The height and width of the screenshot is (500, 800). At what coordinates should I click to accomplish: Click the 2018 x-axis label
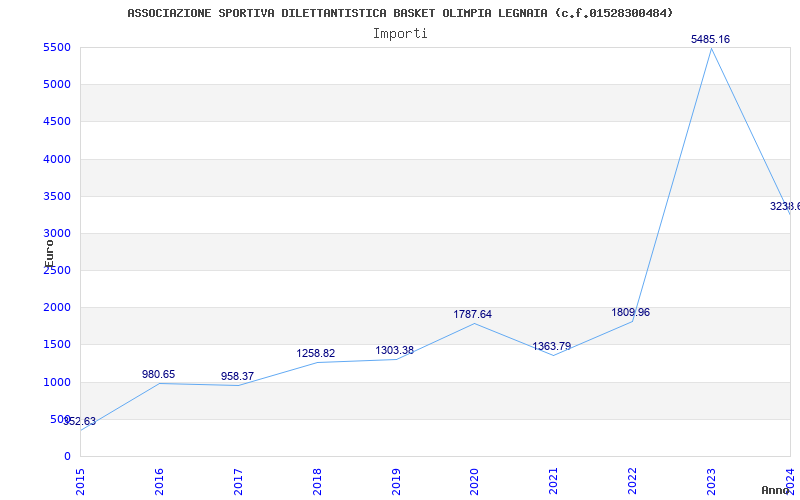tap(316, 482)
